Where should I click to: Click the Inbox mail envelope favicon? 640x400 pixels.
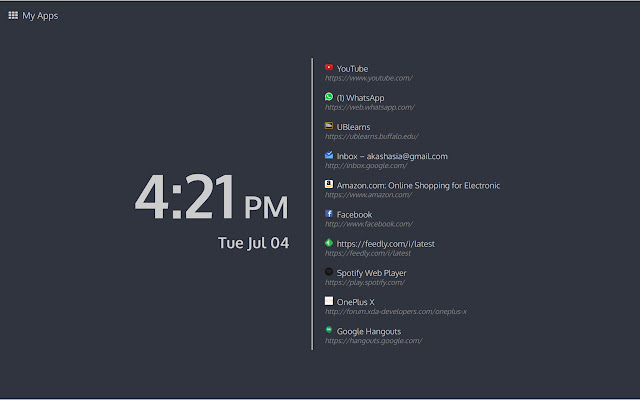tap(329, 155)
